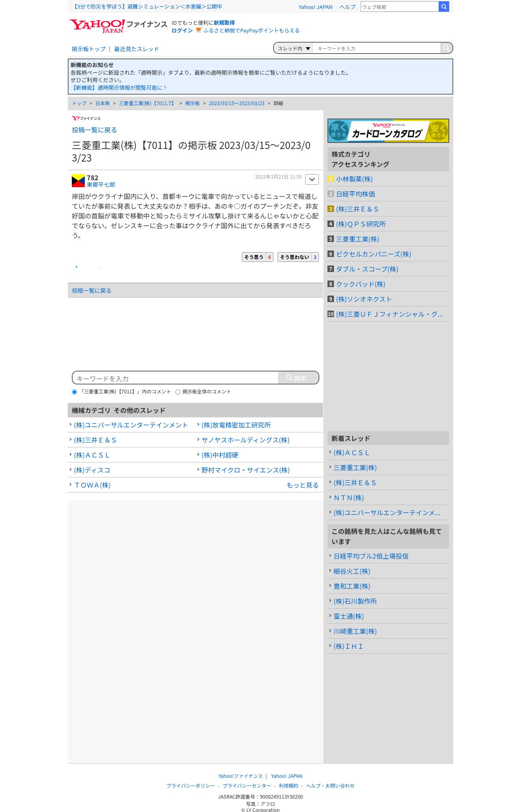Click the 掲示板 breadcrumb link

[192, 104]
